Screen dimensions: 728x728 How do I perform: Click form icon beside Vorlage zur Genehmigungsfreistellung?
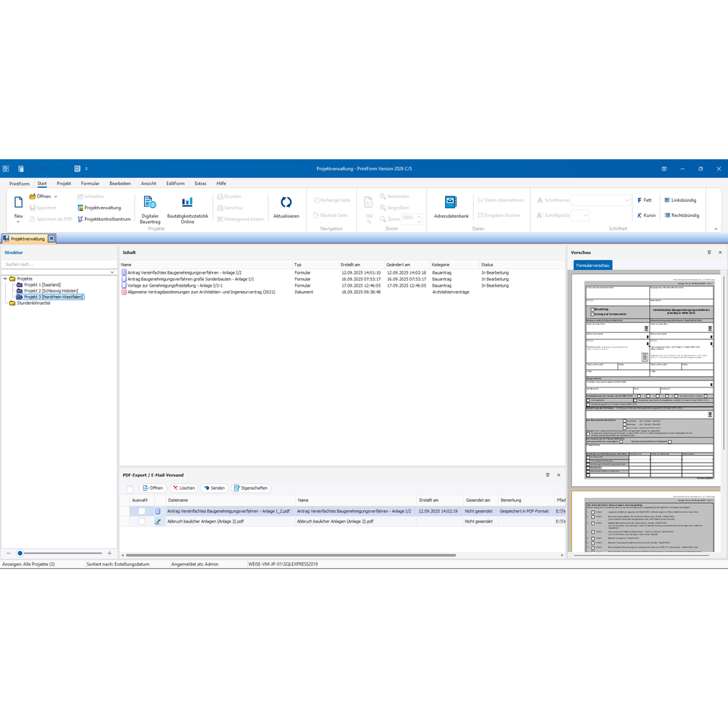(x=124, y=286)
